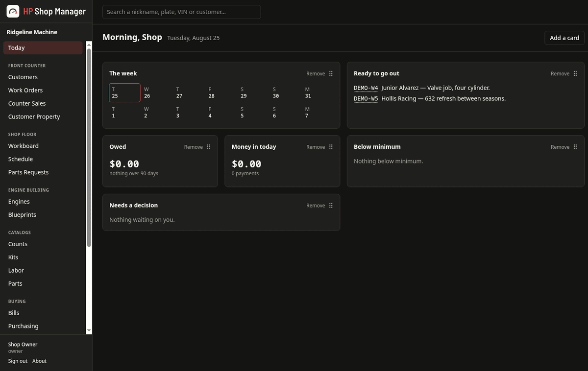
Task: Select Tuesday 25 in The week calendar
Action: (x=124, y=93)
